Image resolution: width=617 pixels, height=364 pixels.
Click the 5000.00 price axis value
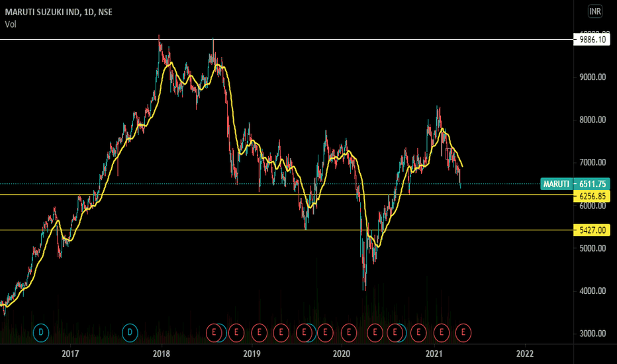593,248
